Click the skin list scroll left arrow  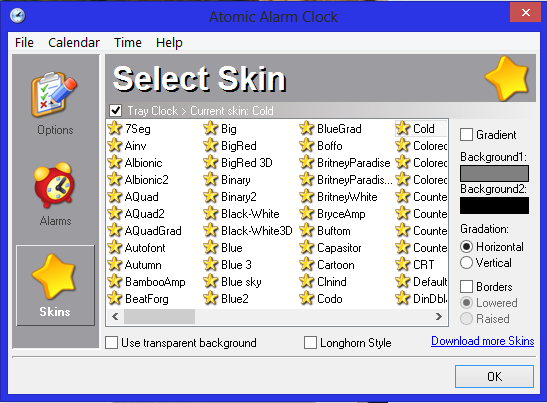point(115,316)
